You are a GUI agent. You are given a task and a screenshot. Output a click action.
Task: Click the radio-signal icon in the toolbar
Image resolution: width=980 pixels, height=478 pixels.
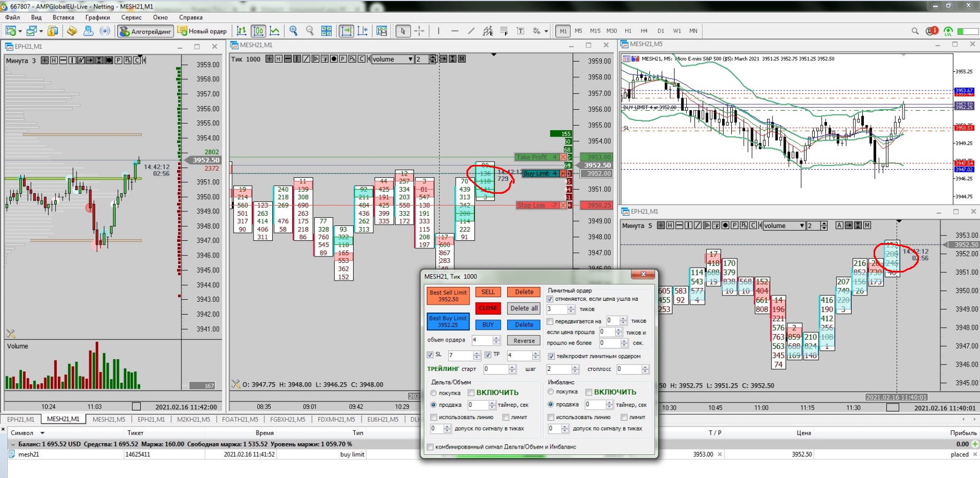(x=105, y=31)
